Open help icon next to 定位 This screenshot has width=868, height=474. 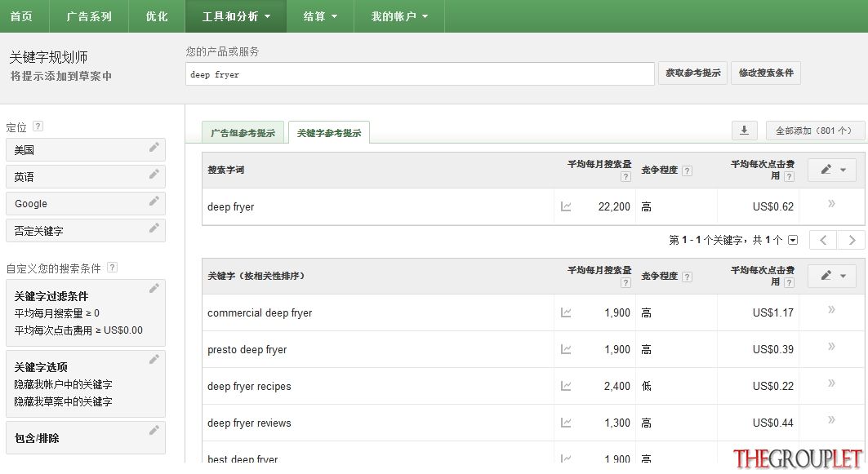[38, 126]
